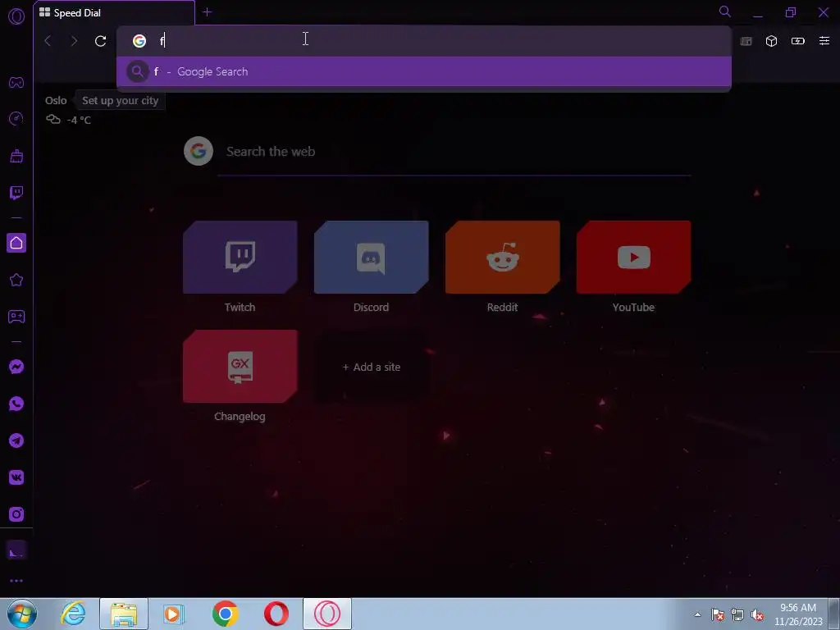Open Bookmarks star icon in sidebar
The image size is (840, 630).
coord(16,280)
